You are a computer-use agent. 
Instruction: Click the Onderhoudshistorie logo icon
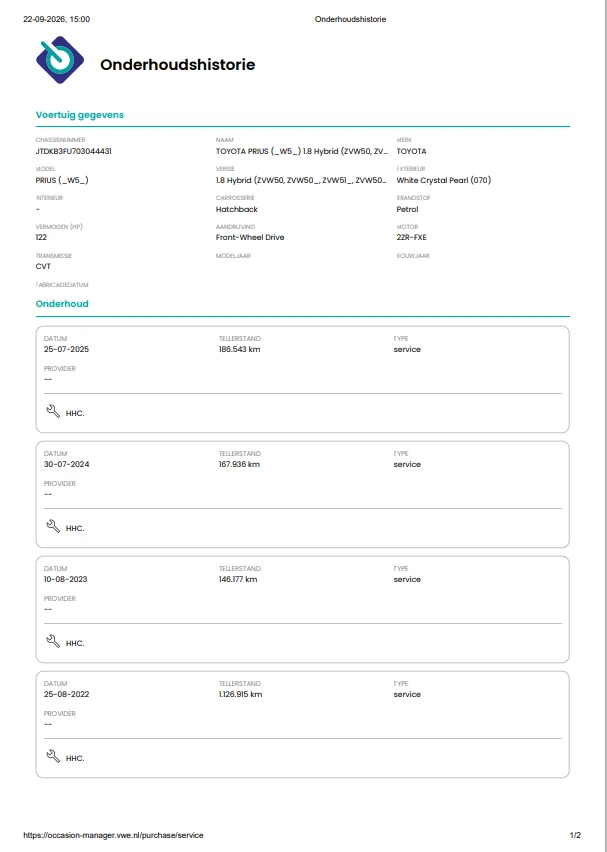click(60, 60)
